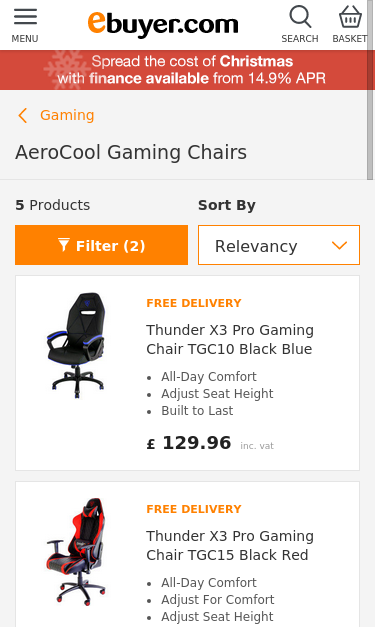Open the Christmas finance banner
This screenshot has height=627, width=375.
tap(188, 70)
